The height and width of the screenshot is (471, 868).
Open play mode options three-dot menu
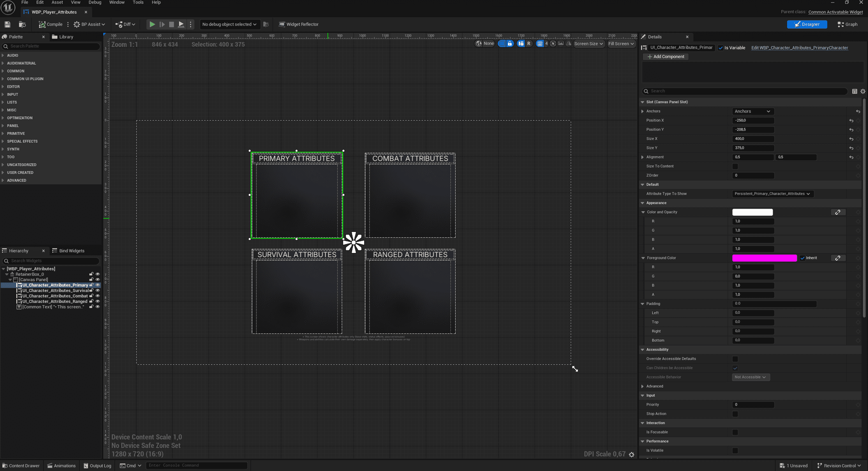pos(190,24)
